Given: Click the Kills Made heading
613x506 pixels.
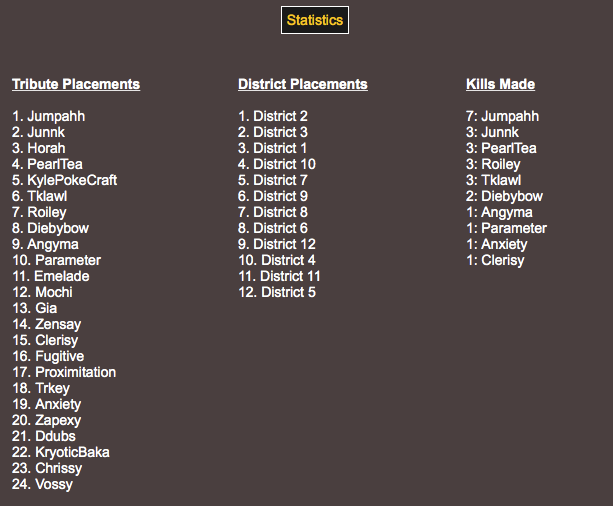Looking at the screenshot, I should pos(500,84).
